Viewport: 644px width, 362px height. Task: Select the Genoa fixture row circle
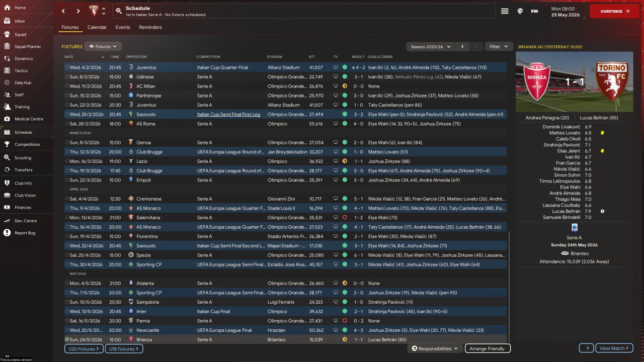click(x=67, y=143)
